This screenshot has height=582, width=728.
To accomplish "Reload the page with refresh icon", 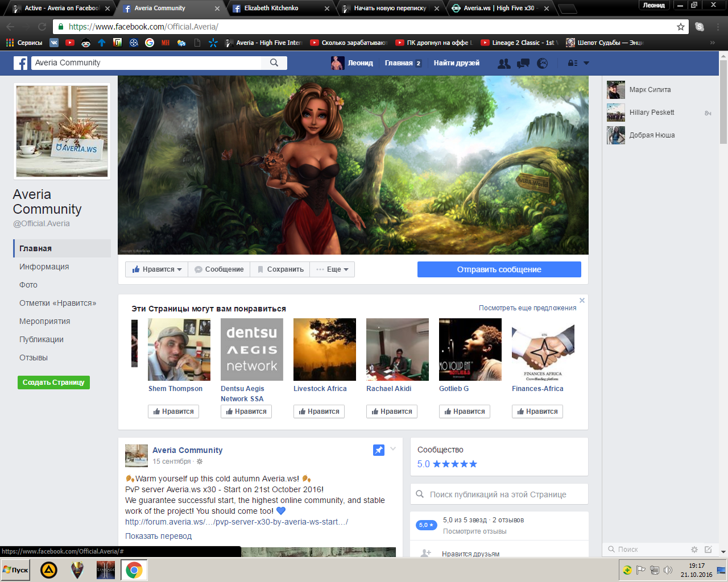I will 42,27.
